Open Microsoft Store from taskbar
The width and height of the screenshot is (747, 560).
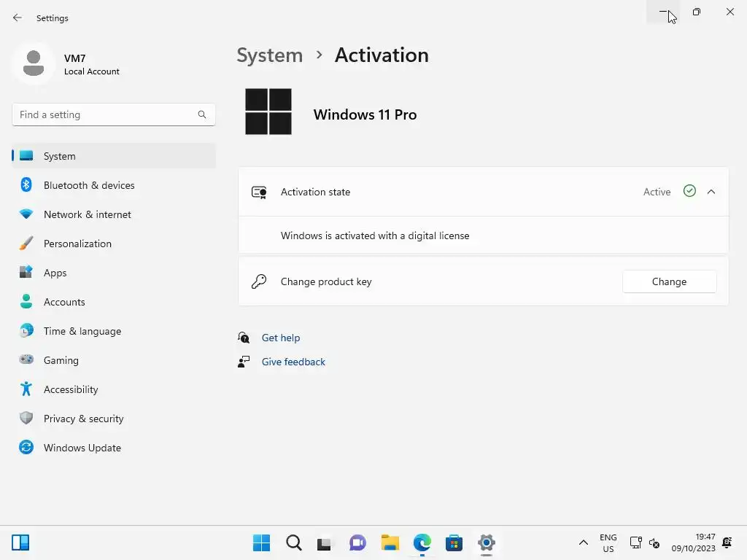[454, 542]
